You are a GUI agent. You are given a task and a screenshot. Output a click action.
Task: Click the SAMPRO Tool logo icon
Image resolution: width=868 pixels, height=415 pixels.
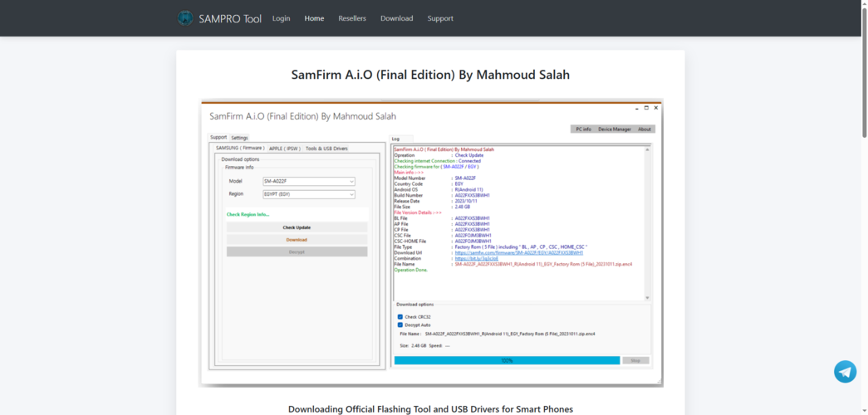[185, 18]
